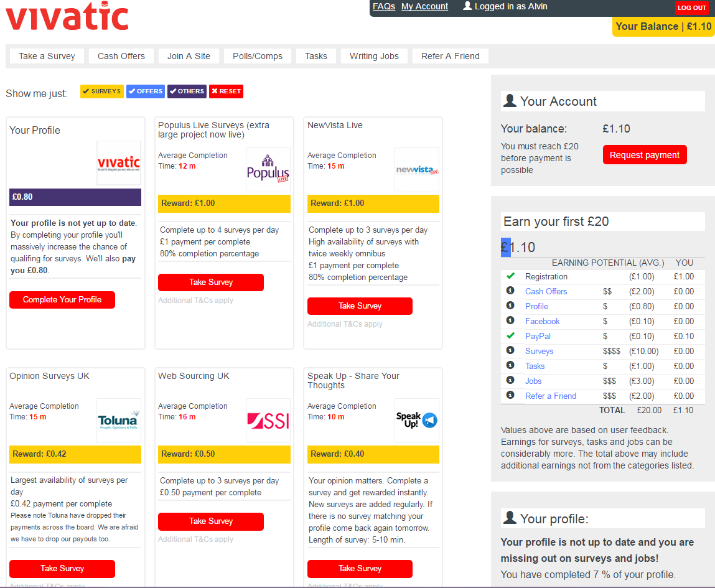The width and height of the screenshot is (715, 588).
Task: Click the info icon in Cash Offers row
Action: [x=510, y=291]
